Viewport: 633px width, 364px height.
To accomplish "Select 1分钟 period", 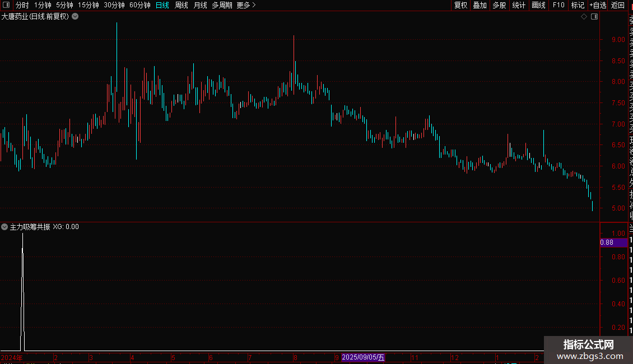I will 43,5.
